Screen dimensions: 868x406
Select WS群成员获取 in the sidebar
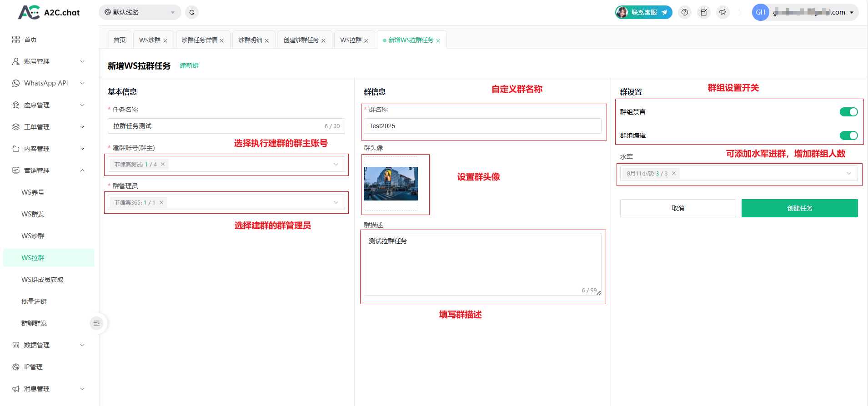point(42,280)
